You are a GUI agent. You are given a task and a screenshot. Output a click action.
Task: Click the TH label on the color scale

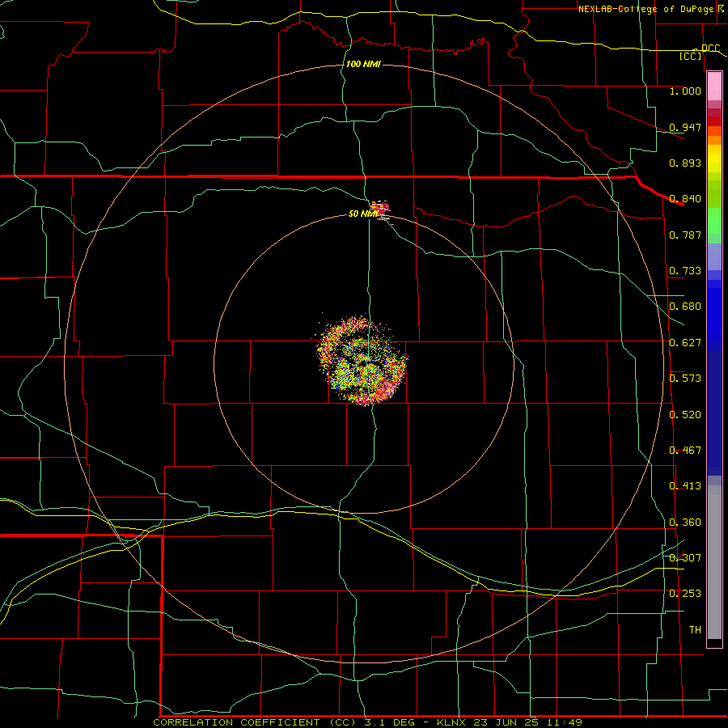tap(695, 630)
